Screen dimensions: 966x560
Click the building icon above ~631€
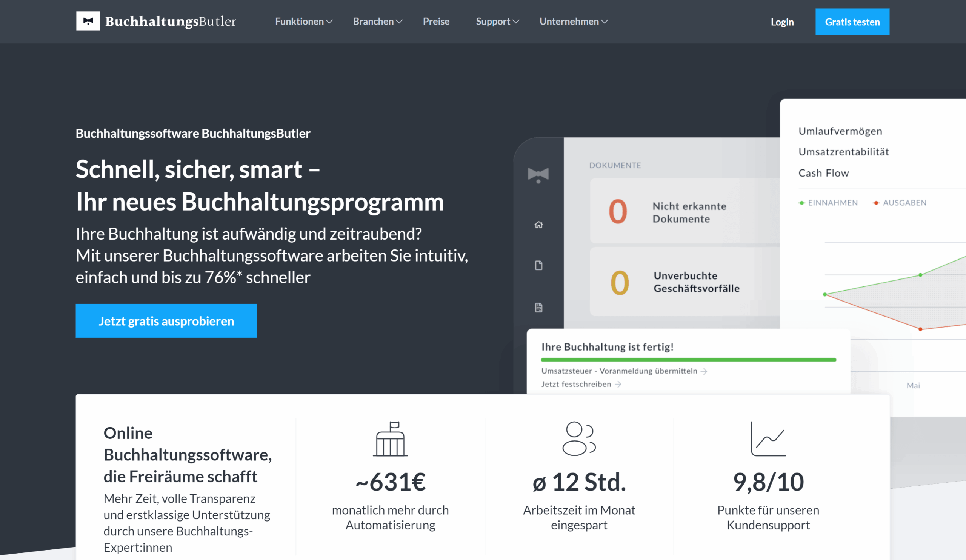390,439
